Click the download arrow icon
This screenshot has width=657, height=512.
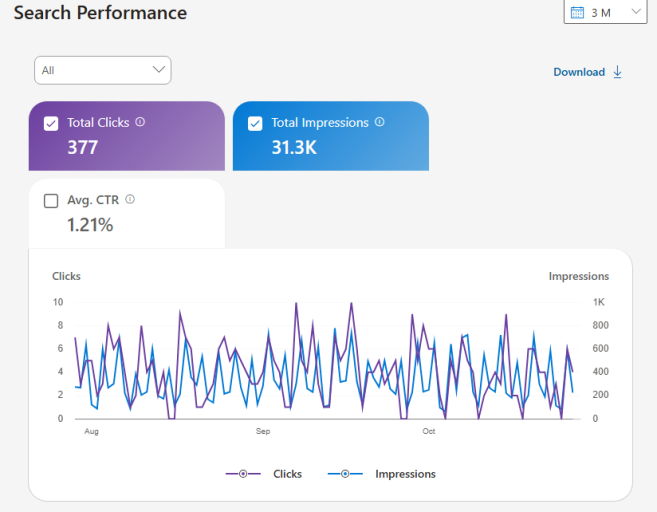point(617,72)
